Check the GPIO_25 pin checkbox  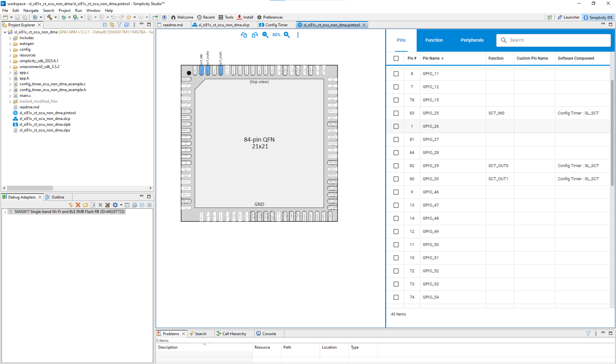396,113
